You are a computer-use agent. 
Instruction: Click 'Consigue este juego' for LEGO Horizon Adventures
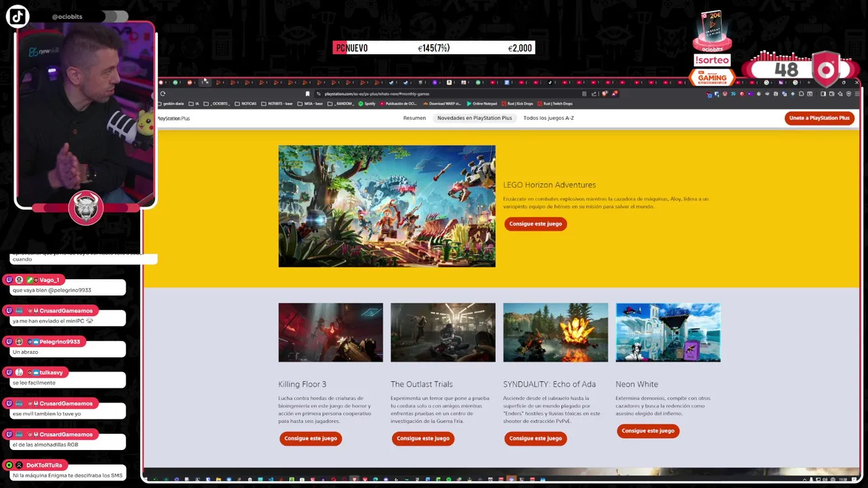536,224
